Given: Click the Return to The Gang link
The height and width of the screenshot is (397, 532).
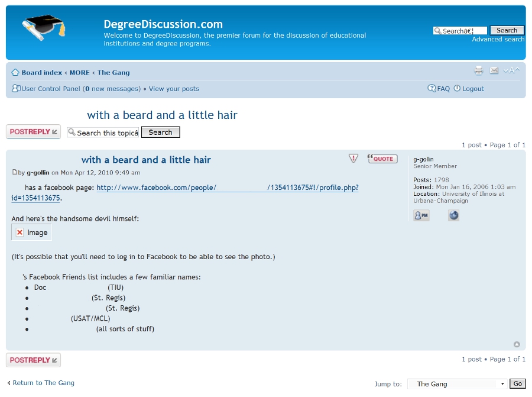Looking at the screenshot, I should (x=43, y=383).
